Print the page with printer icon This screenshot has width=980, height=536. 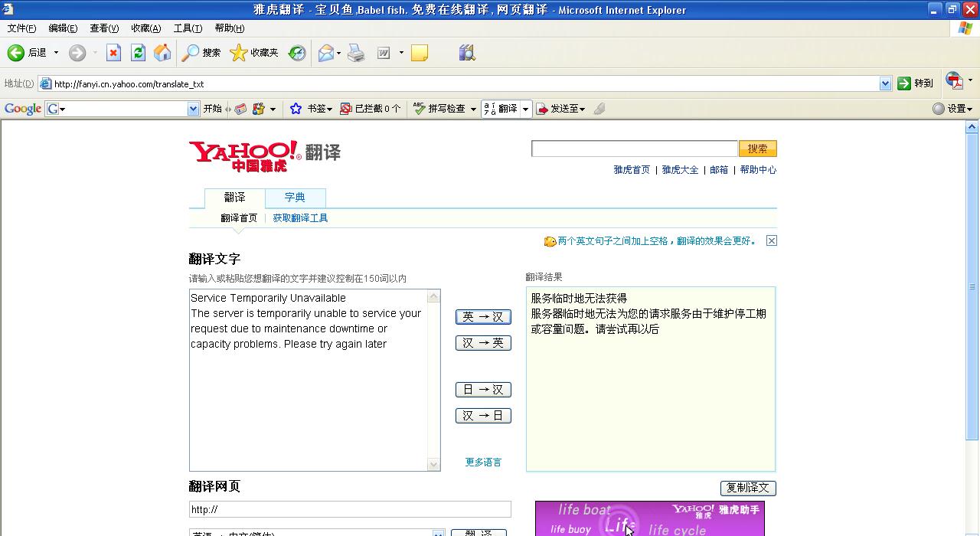click(356, 52)
